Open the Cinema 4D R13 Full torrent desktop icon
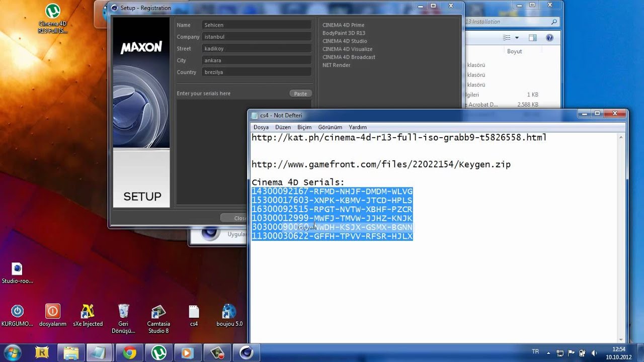The width and height of the screenshot is (644, 362). tap(53, 19)
